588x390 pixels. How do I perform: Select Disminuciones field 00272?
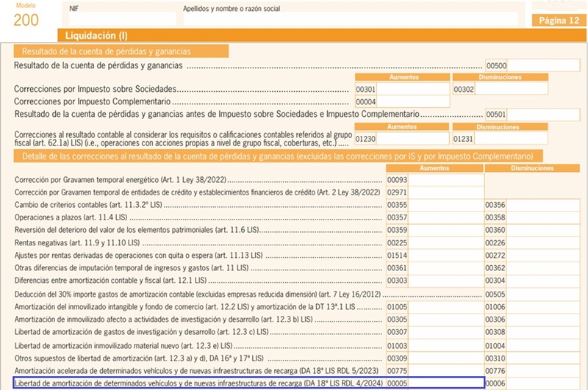point(543,256)
